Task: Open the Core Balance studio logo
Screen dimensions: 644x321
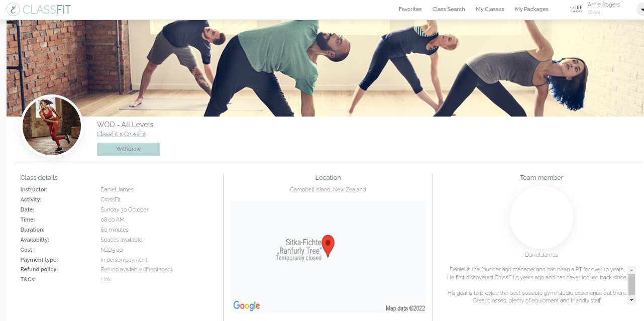Action: 576,9
